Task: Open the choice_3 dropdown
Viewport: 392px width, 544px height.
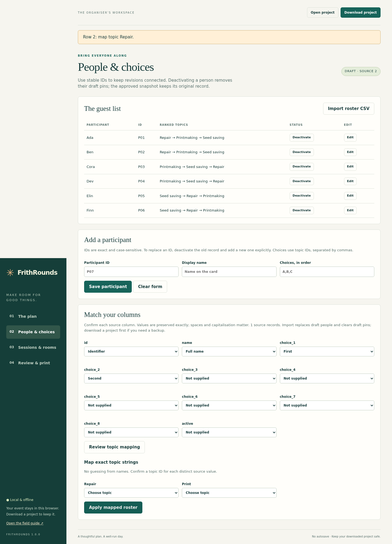Action: [x=229, y=378]
